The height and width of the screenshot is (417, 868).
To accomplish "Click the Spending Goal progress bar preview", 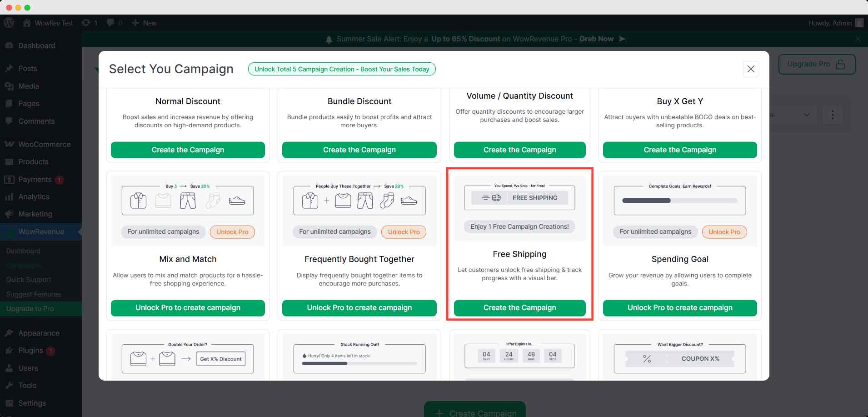I will [x=679, y=201].
